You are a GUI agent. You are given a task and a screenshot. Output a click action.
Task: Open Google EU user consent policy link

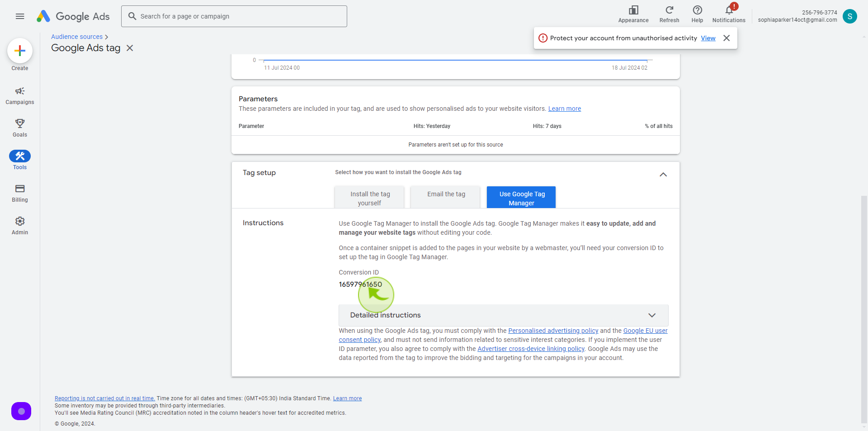(645, 331)
